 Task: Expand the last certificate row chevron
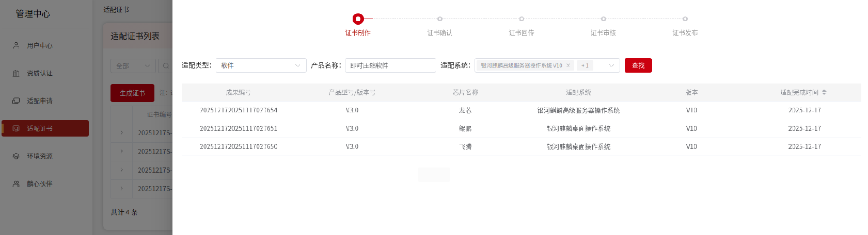click(122, 189)
